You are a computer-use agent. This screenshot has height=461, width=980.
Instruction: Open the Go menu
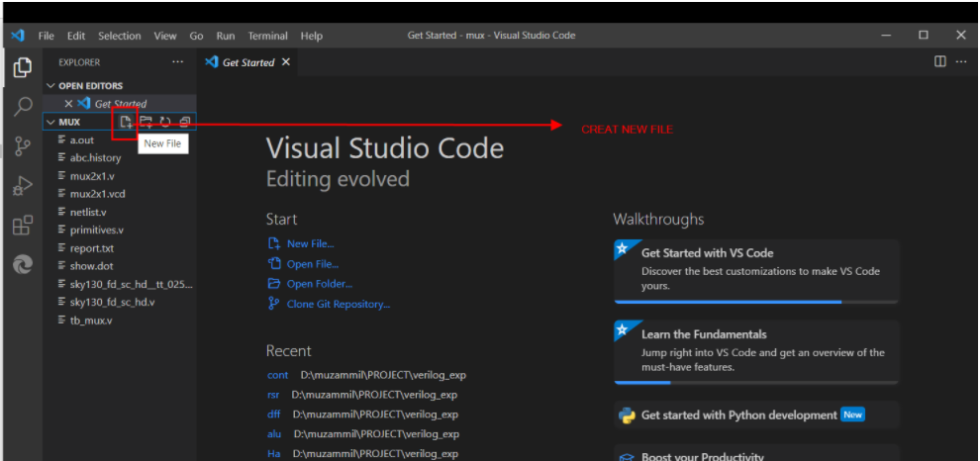click(196, 37)
